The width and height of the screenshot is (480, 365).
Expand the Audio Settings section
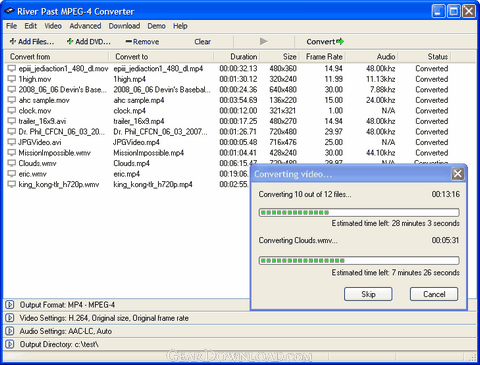10,331
